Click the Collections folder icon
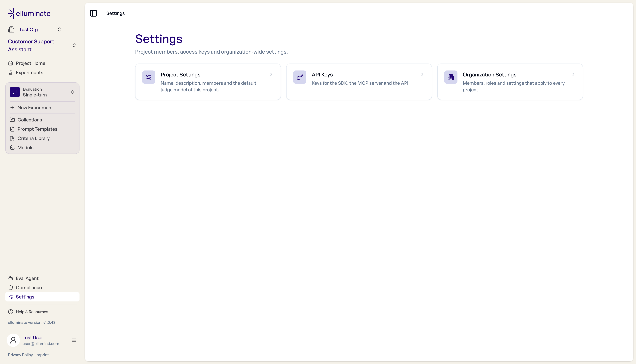Screen dimensions: 636x364 pyautogui.click(x=12, y=120)
